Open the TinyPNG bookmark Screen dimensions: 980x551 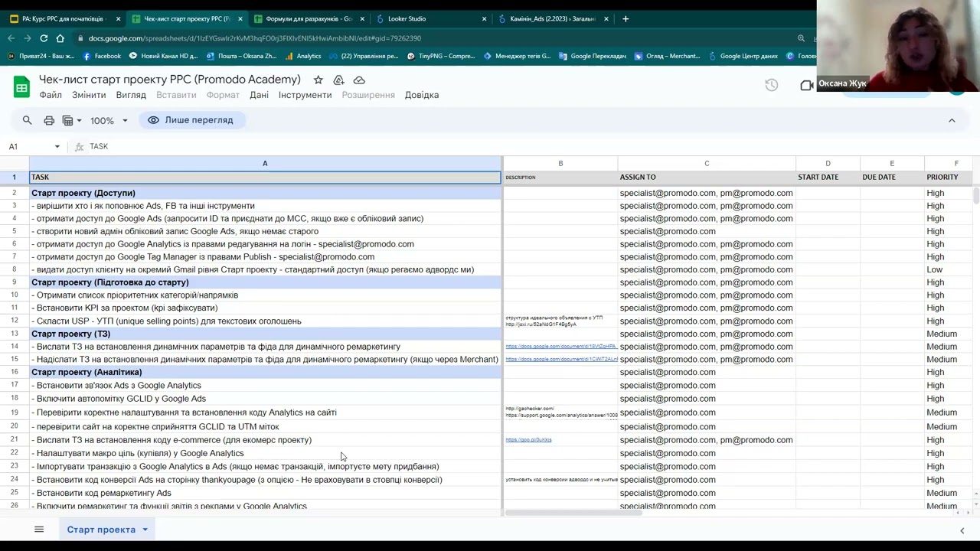441,56
